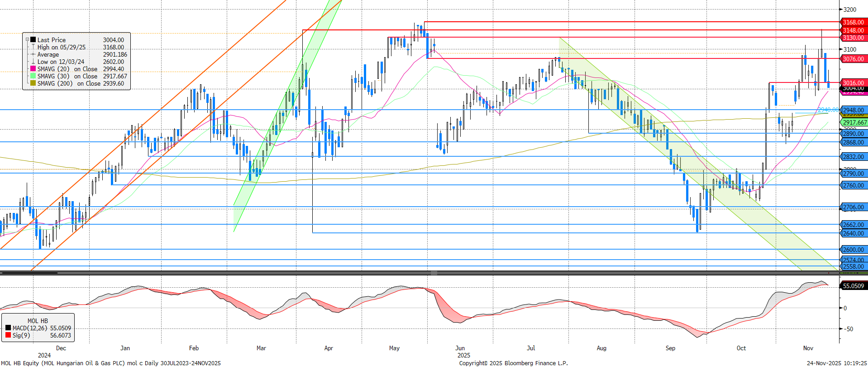Click the 55.0509 MACD value axis label

click(853, 286)
